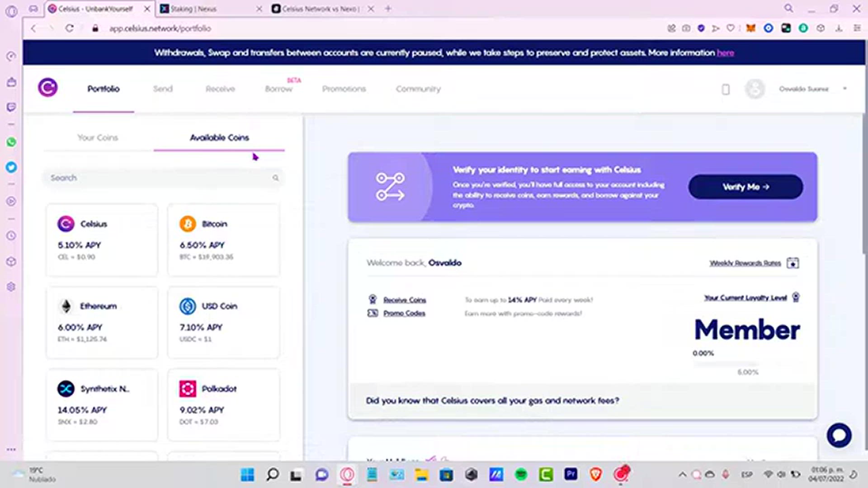
Task: Click the mobile phone icon in header
Action: pos(726,89)
